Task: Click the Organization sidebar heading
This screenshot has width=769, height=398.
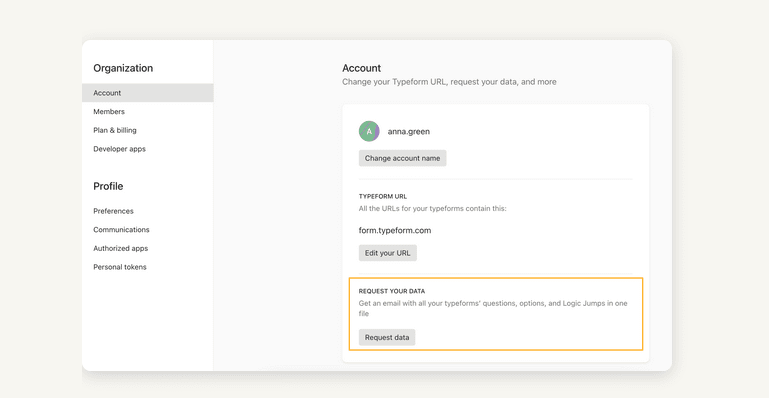Action: (x=123, y=68)
